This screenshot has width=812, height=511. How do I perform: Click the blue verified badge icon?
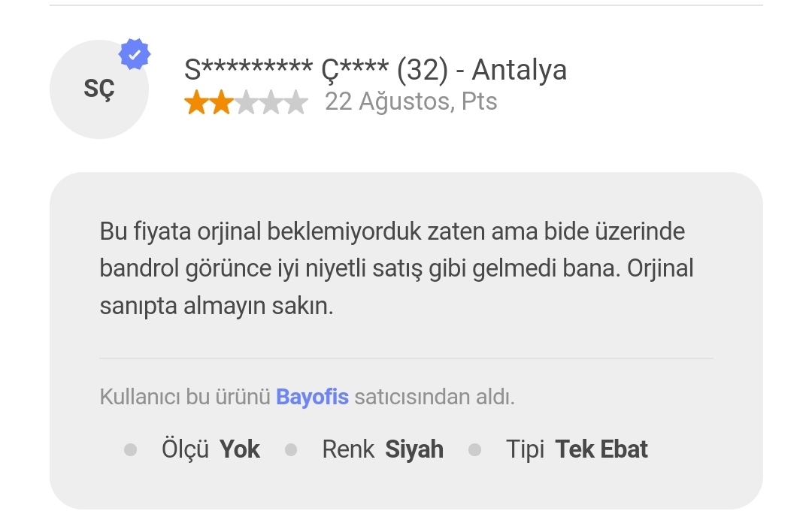[x=135, y=54]
